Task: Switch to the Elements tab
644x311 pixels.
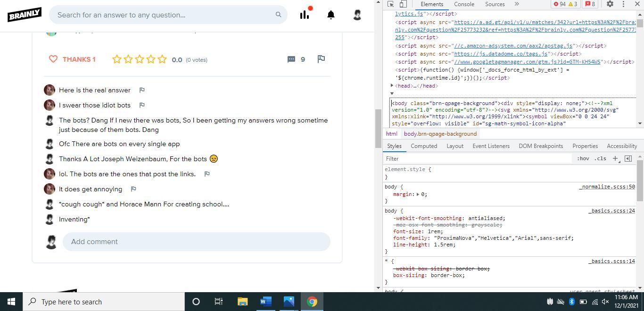Action: [431, 4]
